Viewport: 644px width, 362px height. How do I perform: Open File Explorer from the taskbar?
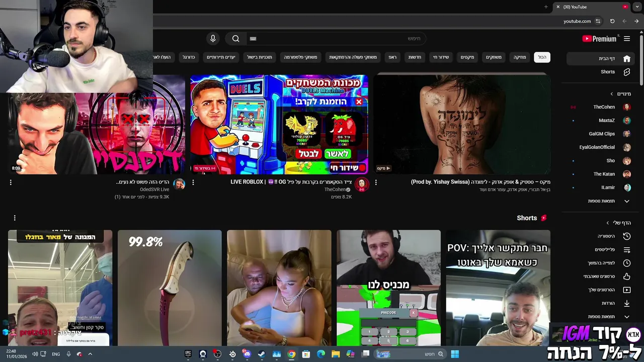click(336, 354)
